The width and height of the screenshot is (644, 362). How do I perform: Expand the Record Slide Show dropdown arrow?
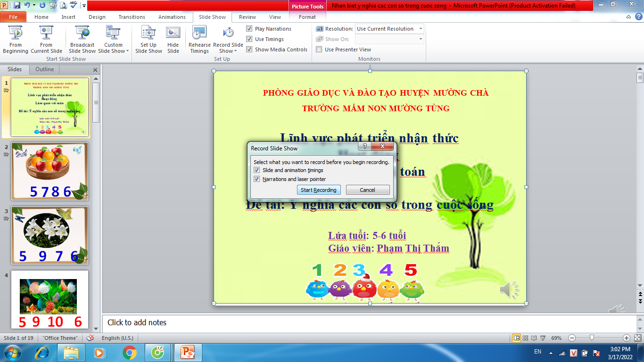pyautogui.click(x=235, y=51)
